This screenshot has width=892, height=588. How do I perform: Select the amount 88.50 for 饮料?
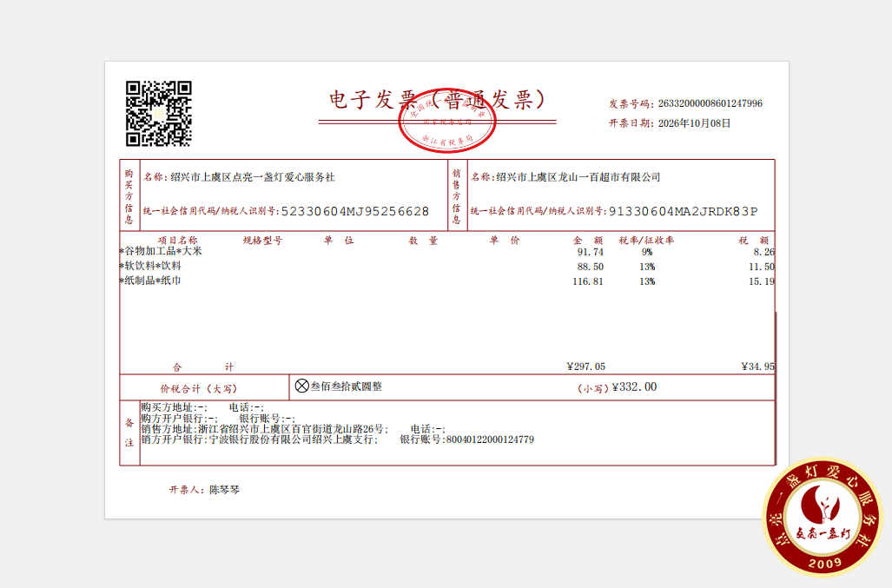590,267
